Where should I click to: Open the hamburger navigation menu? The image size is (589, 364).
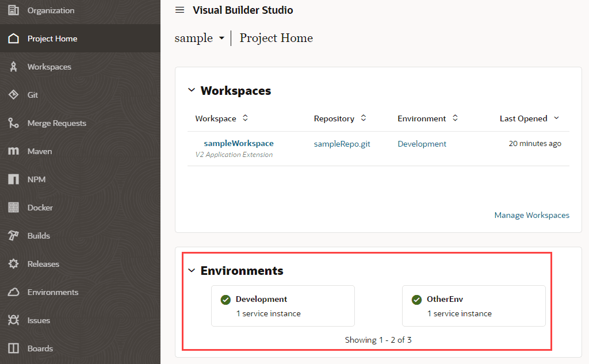pyautogui.click(x=180, y=10)
